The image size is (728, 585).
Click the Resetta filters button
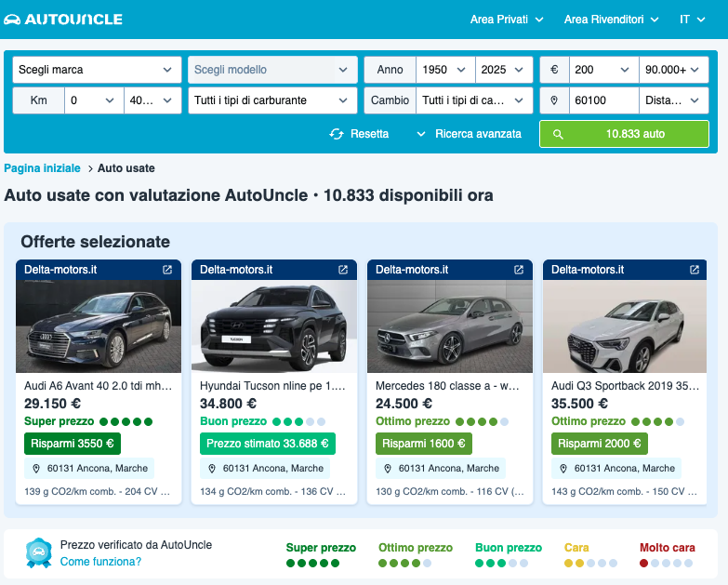[x=359, y=134]
